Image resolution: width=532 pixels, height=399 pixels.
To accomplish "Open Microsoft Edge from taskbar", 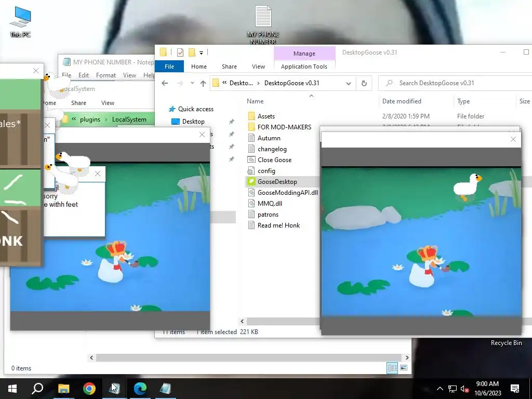I will pyautogui.click(x=140, y=389).
